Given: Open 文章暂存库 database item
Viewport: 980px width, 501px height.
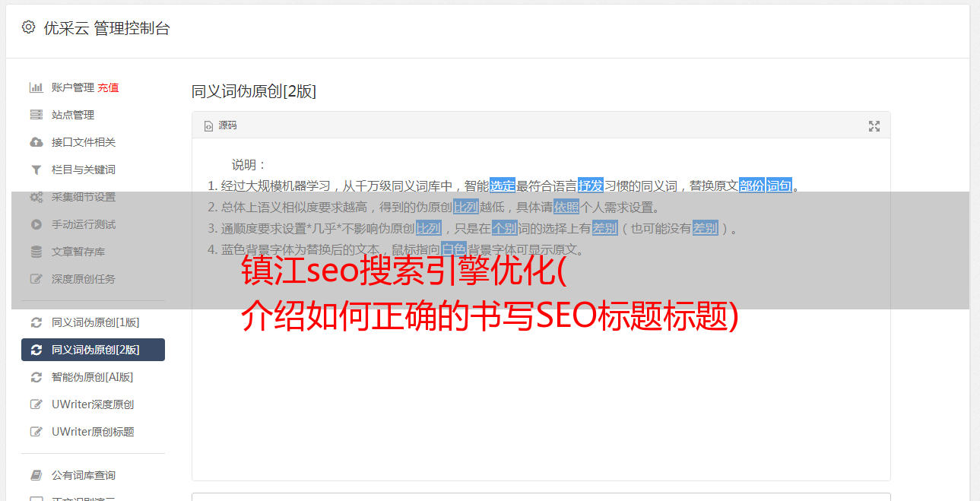Looking at the screenshot, I should 93,252.
